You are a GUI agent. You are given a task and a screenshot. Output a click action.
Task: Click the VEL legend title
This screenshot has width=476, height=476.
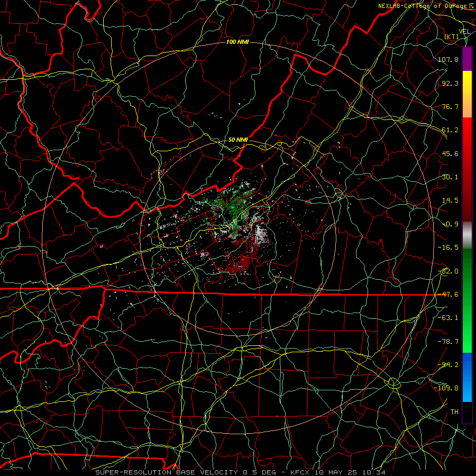465,31
